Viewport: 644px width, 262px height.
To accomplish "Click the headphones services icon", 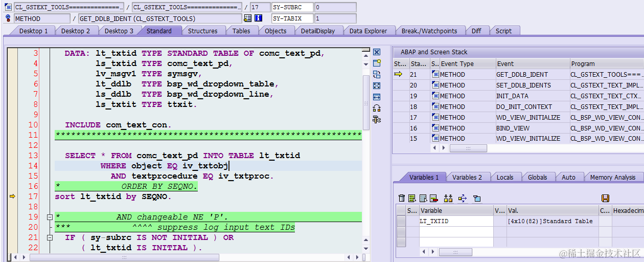I will [x=377, y=108].
